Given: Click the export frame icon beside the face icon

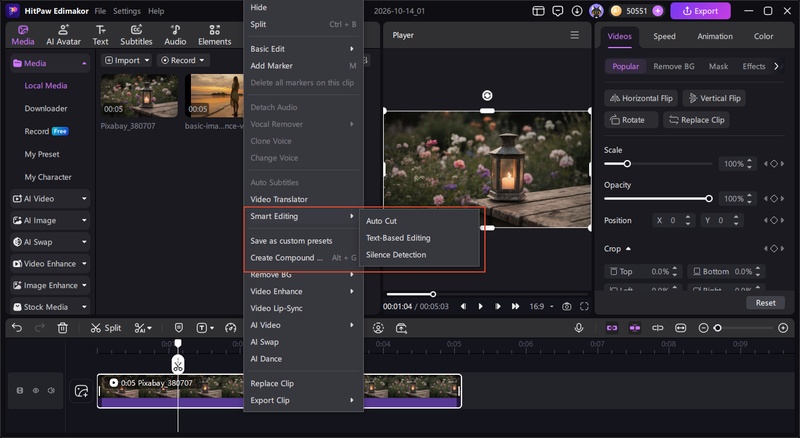Looking at the screenshot, I should coord(402,328).
